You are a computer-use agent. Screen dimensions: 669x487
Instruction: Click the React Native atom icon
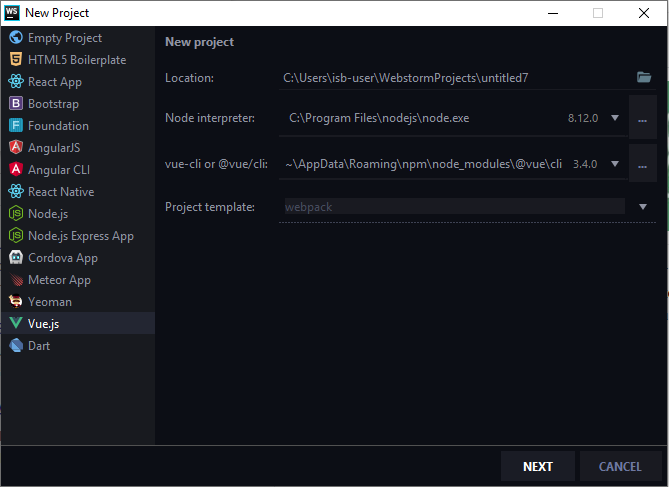16,191
